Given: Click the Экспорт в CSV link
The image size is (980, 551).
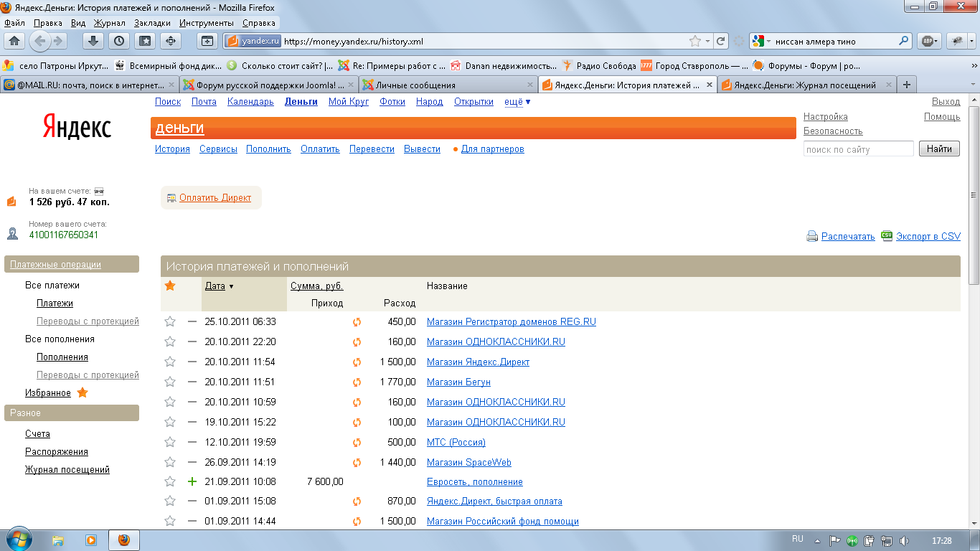Looking at the screenshot, I should pos(928,236).
